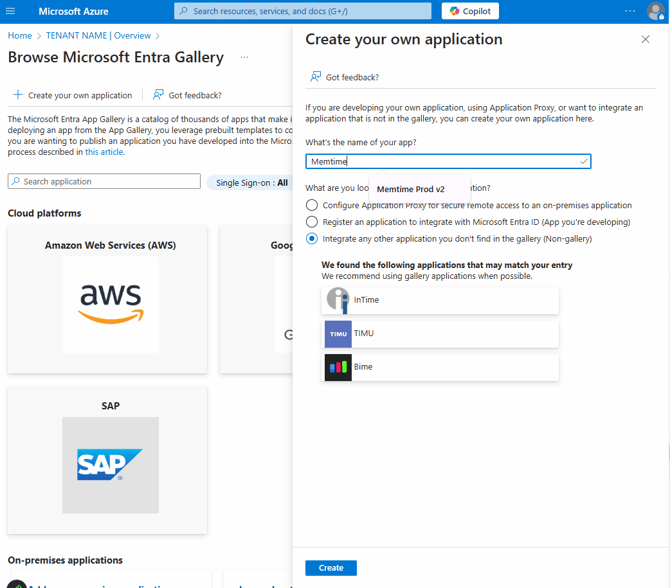Click Create your own application in the toolbar
The image size is (670, 588).
72,95
